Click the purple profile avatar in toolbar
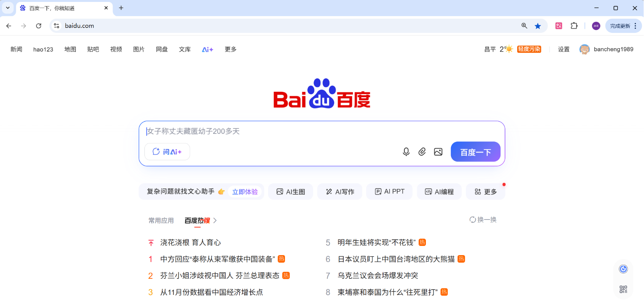Screen dimensions: 644x301 (x=596, y=26)
